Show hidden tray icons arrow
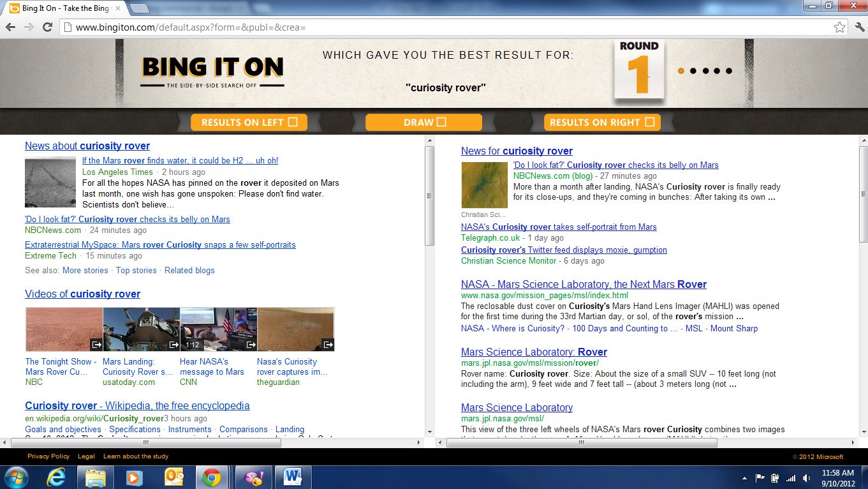 tap(745, 478)
